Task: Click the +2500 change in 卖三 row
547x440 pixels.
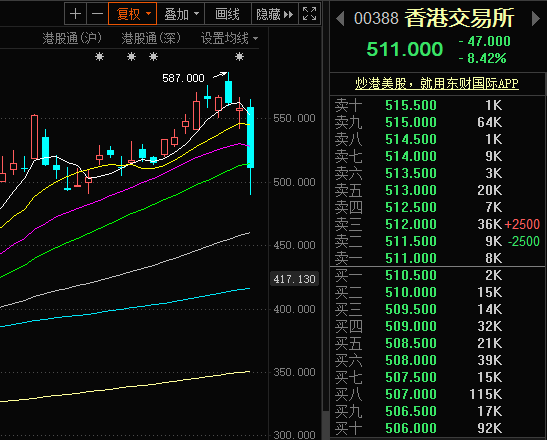Action: point(522,224)
